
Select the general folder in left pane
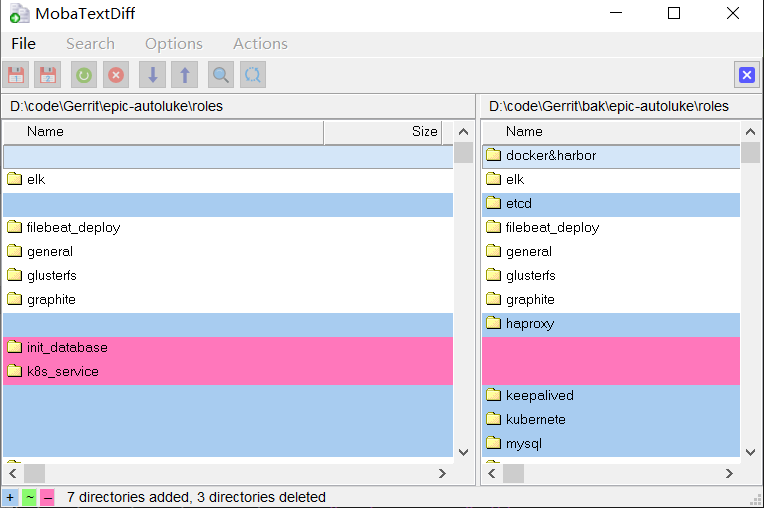tap(228, 252)
